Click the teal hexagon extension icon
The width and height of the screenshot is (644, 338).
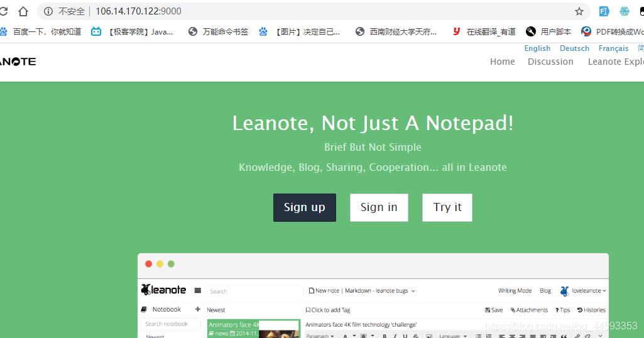[625, 11]
